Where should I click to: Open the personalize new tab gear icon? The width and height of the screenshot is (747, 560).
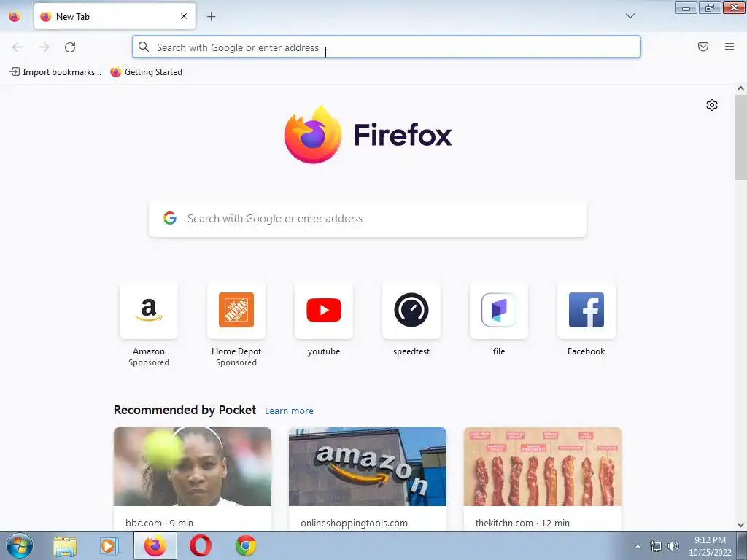pos(712,105)
